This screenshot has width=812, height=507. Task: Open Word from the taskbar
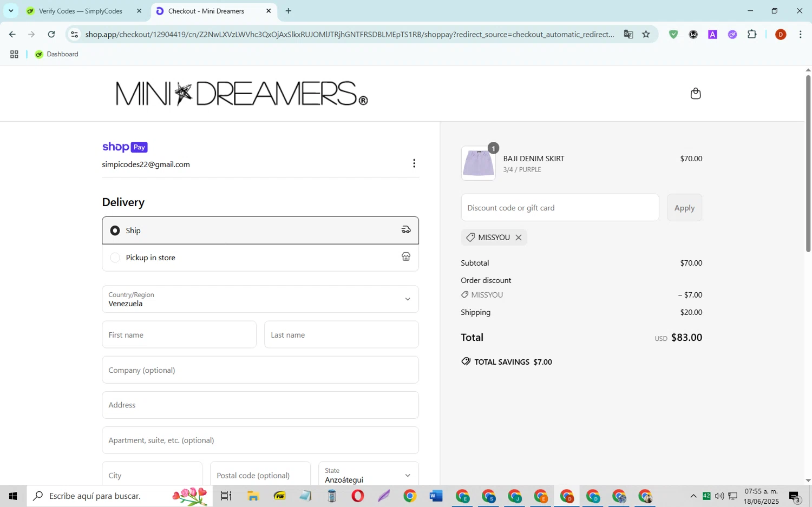pyautogui.click(x=436, y=496)
